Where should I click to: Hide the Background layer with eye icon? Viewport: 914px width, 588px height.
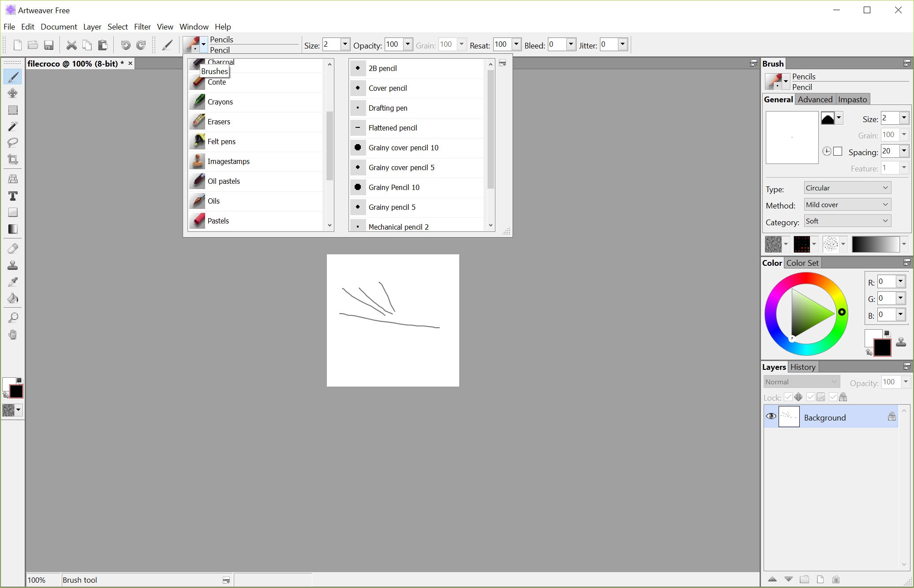click(771, 417)
